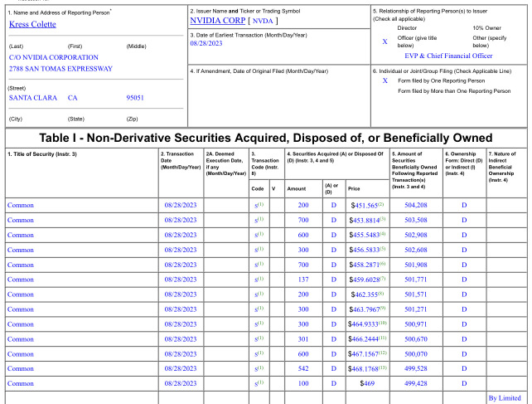Click the price $451.565 cell
The width and height of the screenshot is (532, 404).
click(367, 205)
